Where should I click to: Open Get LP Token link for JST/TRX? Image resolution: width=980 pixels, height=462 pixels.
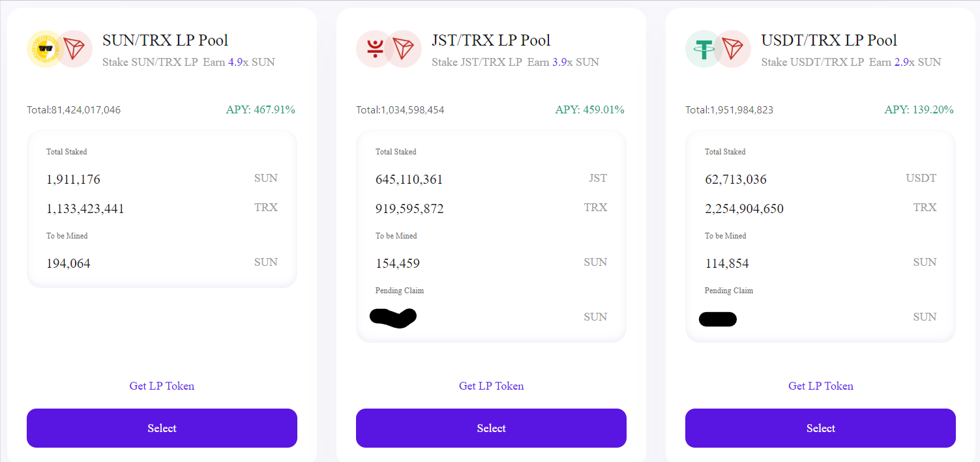[x=491, y=386]
